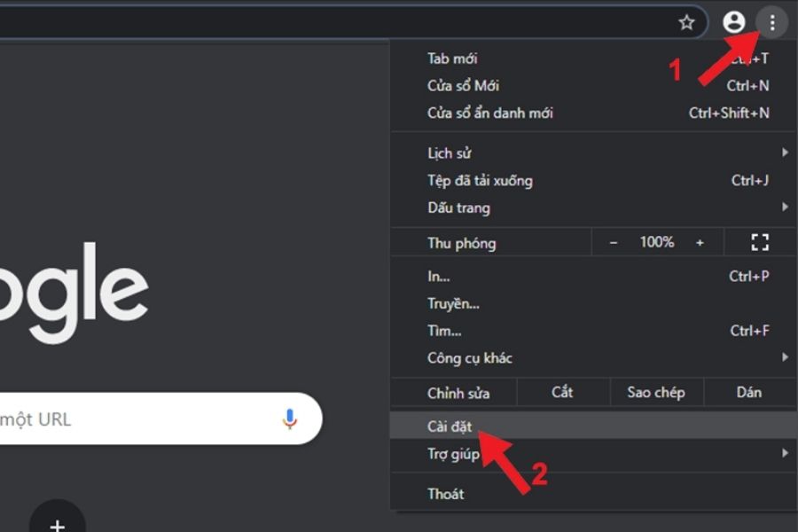Click the Dán button
Screen dimensions: 798x532
pyautogui.click(x=749, y=392)
